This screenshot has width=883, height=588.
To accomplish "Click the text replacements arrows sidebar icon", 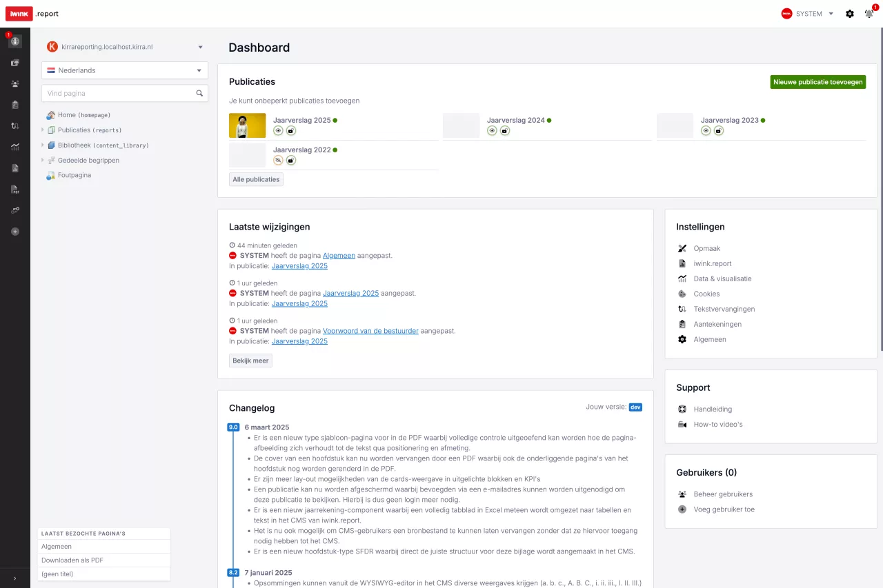I will [15, 125].
